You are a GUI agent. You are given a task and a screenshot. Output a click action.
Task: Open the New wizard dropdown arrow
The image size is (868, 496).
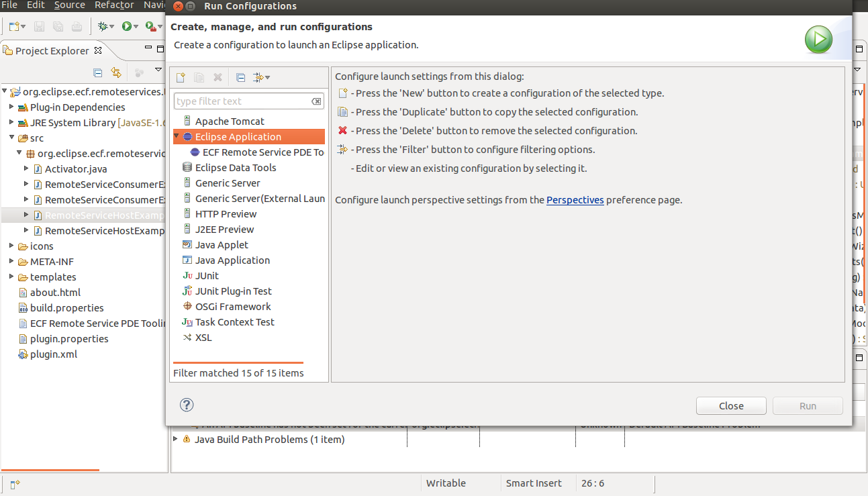coord(23,27)
